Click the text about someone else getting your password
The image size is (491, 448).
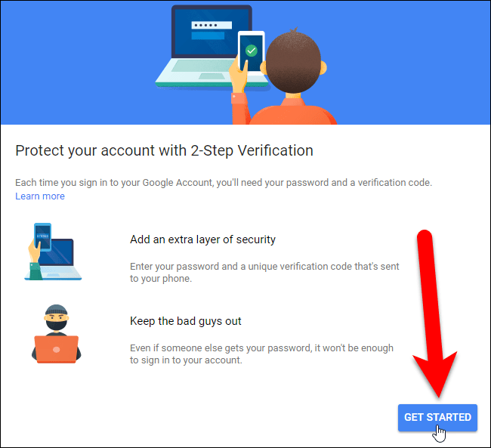tap(261, 354)
